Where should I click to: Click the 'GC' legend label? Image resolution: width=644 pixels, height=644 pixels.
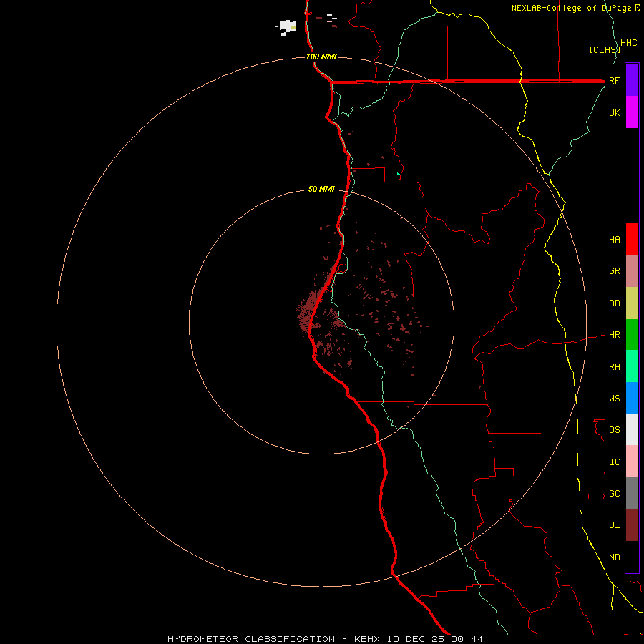click(615, 494)
